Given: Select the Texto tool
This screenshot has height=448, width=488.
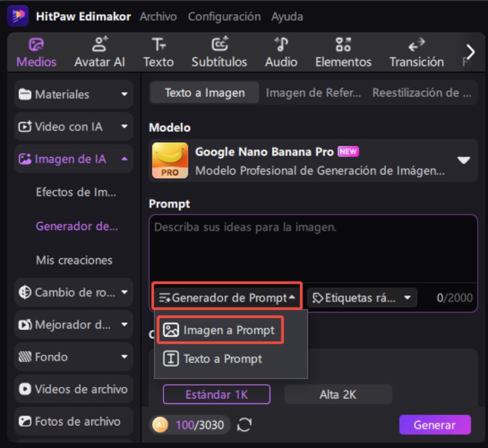Looking at the screenshot, I should [x=158, y=51].
